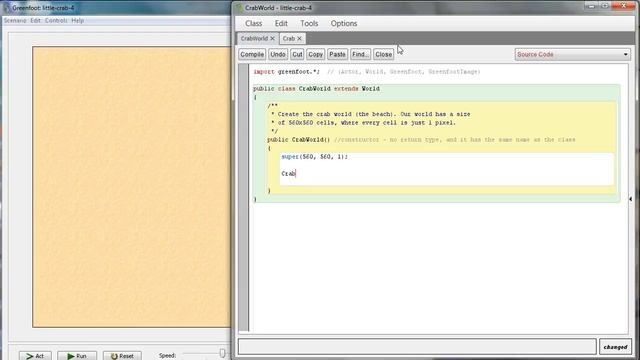Open the Edit menu in the Greenfoot window

[36, 20]
